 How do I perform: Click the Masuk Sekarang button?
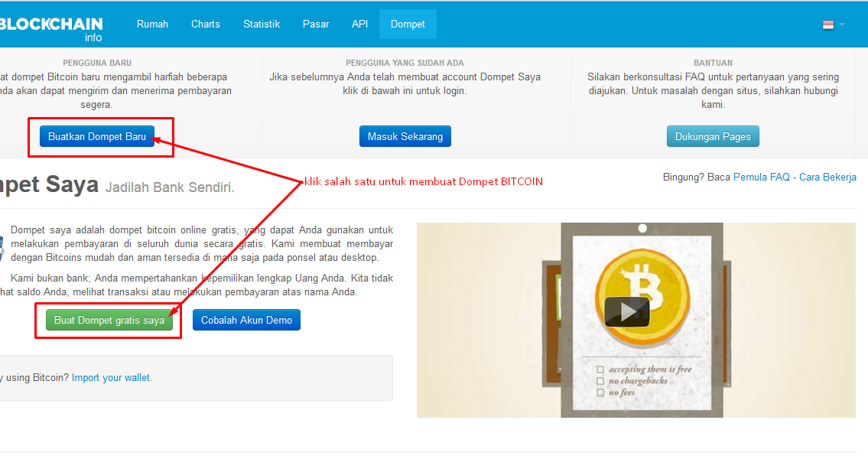coord(405,136)
